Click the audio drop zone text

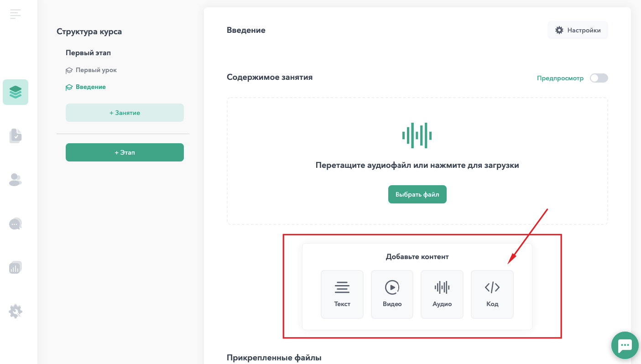[x=417, y=165]
